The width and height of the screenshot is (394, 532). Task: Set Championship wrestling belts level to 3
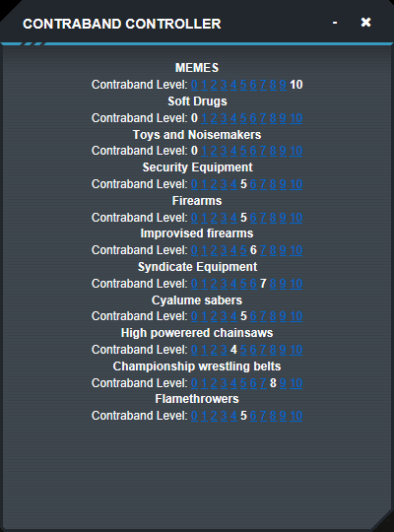pos(224,383)
